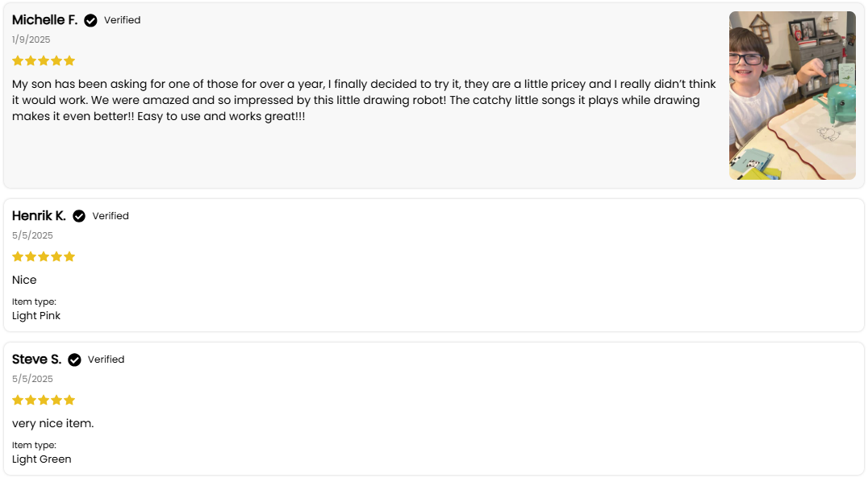Click the third star in Henrik K.'s rating
868x478 pixels.
(x=44, y=256)
